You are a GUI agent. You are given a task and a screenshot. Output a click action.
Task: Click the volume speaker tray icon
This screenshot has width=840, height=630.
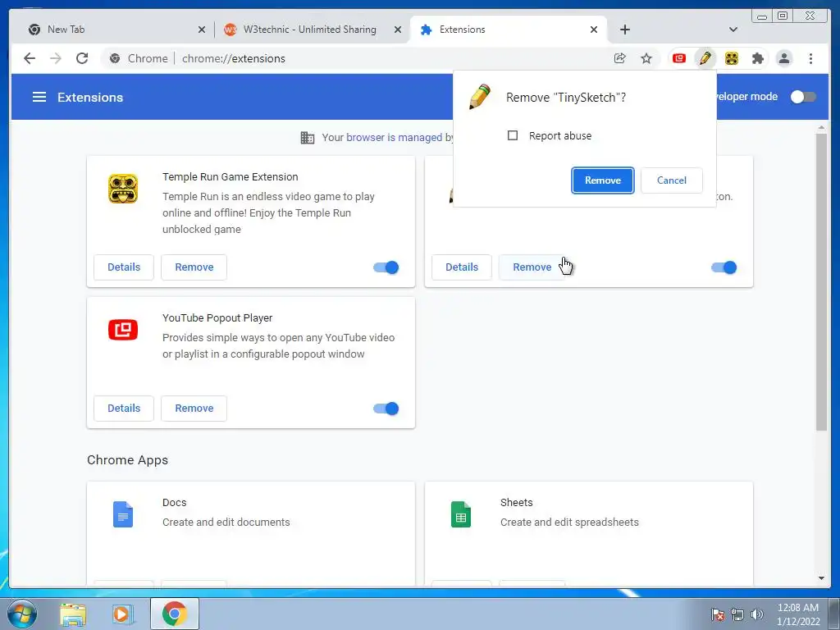pos(756,614)
